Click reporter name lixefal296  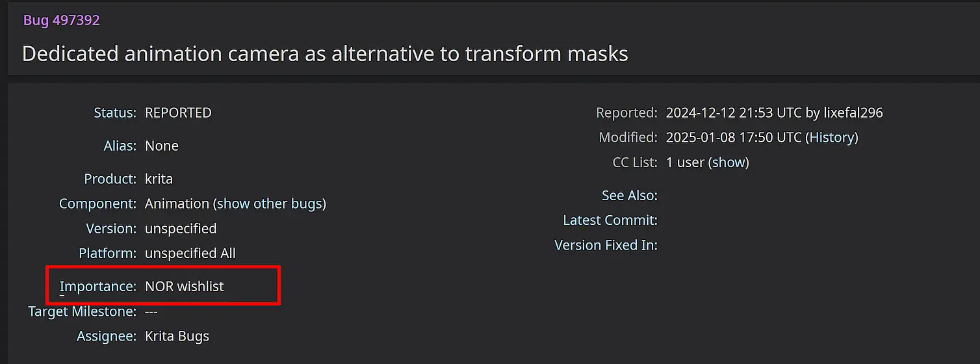click(x=853, y=113)
